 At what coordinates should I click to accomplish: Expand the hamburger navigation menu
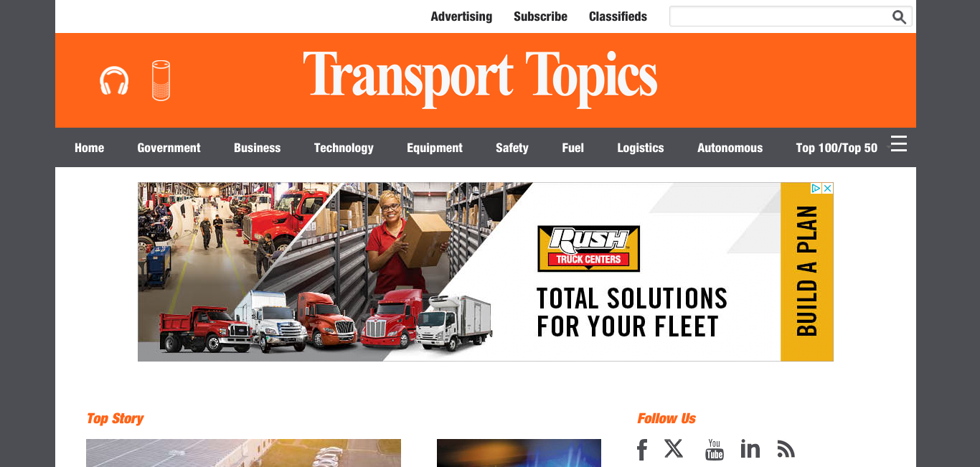pyautogui.click(x=899, y=143)
